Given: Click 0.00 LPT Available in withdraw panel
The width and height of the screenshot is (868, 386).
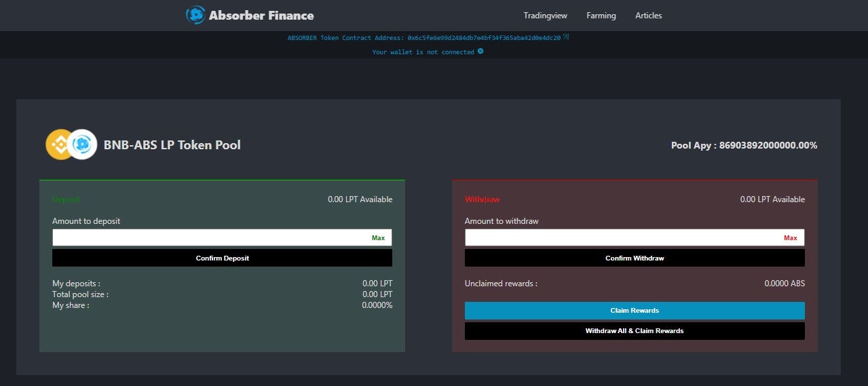Looking at the screenshot, I should point(772,199).
